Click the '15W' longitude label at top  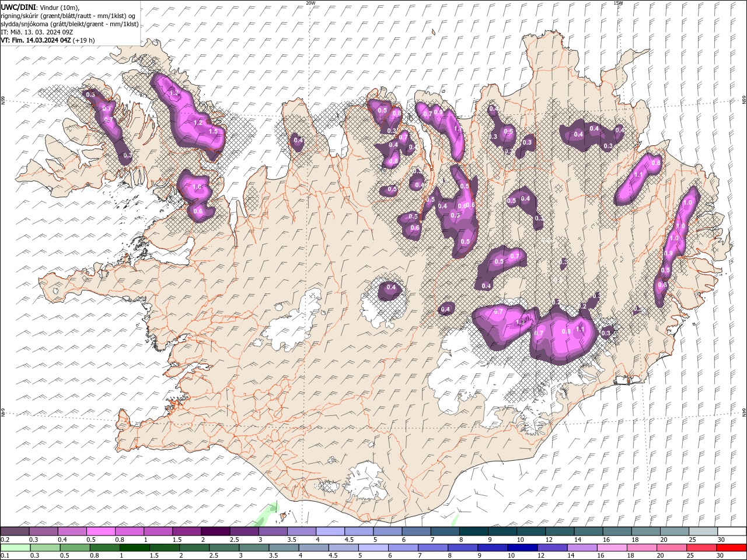[617, 3]
